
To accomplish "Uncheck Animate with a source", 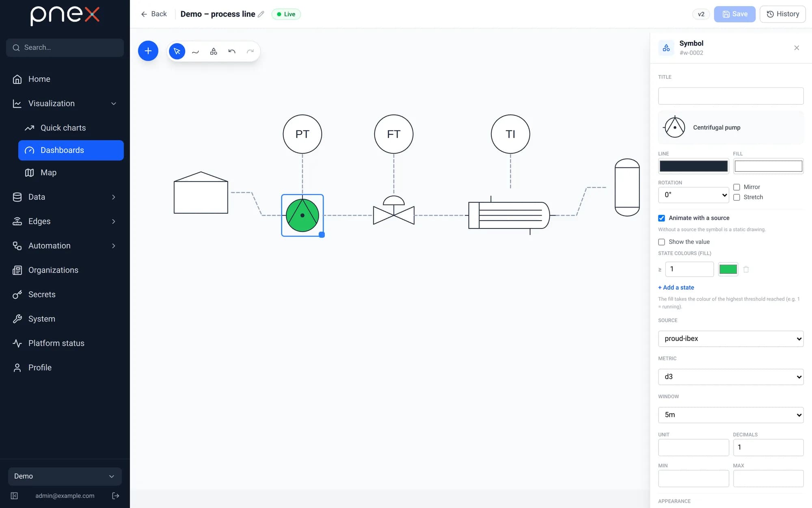I will (661, 218).
